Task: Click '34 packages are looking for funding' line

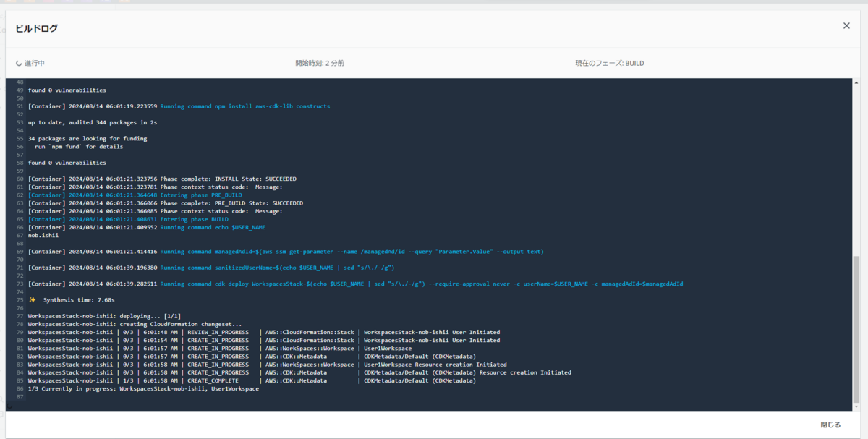Action: pyautogui.click(x=88, y=138)
